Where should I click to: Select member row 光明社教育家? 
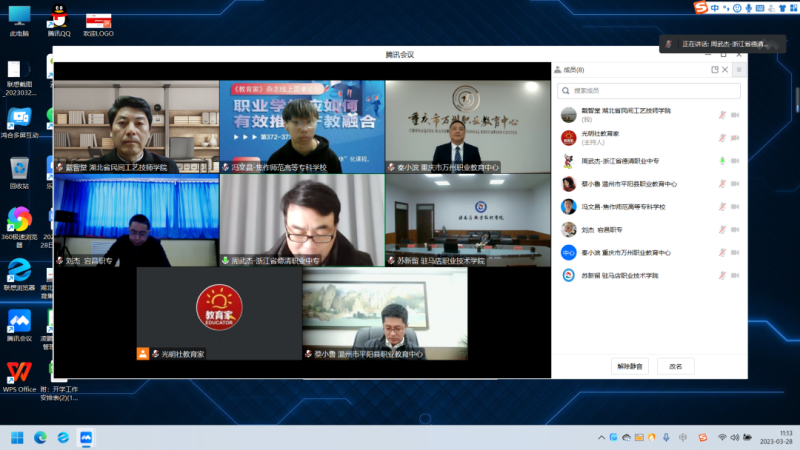click(x=649, y=138)
